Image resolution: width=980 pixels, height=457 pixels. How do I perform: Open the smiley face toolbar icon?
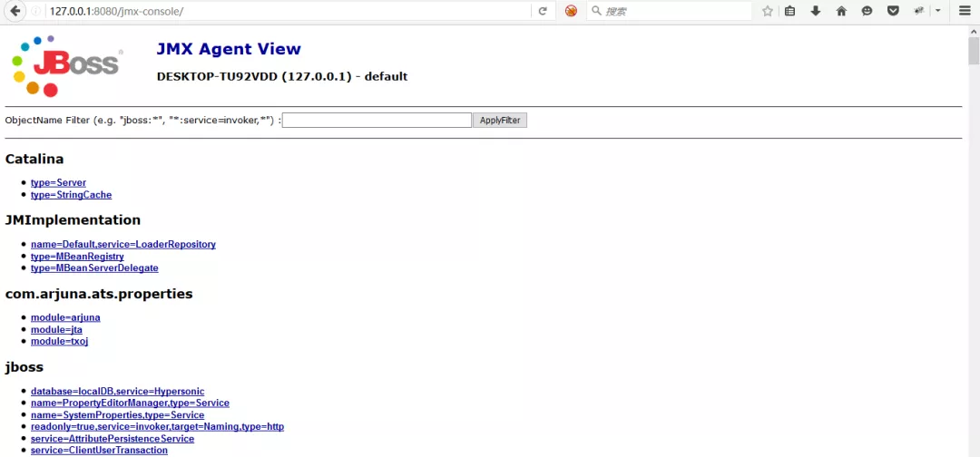coord(867,11)
